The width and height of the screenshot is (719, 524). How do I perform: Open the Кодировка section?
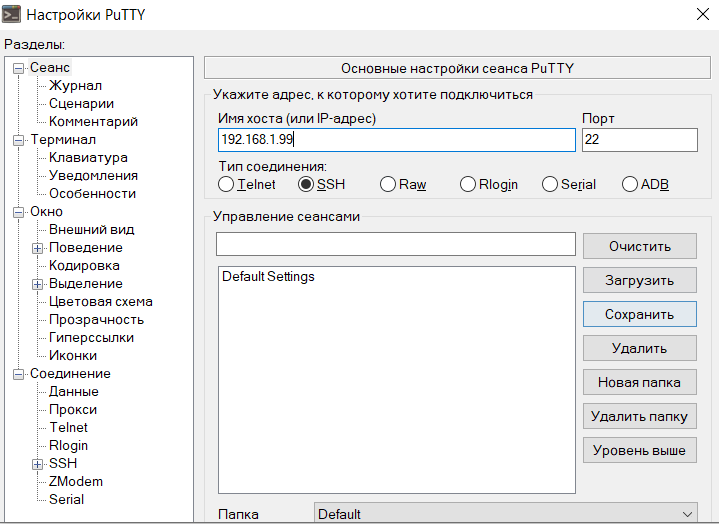84,265
